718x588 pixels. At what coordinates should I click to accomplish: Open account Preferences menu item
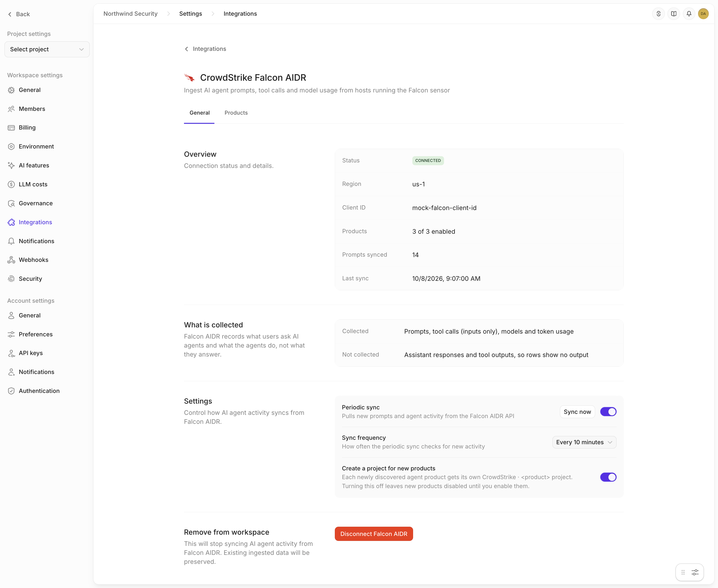(x=36, y=334)
